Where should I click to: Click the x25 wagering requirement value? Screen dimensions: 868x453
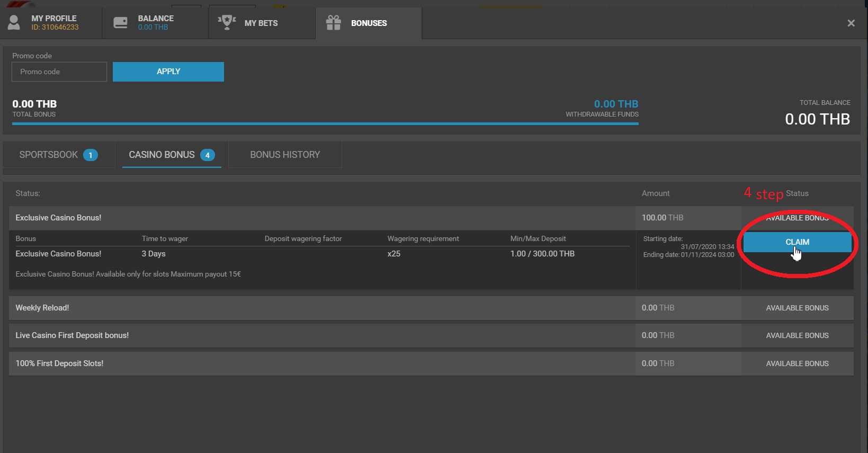click(x=394, y=254)
